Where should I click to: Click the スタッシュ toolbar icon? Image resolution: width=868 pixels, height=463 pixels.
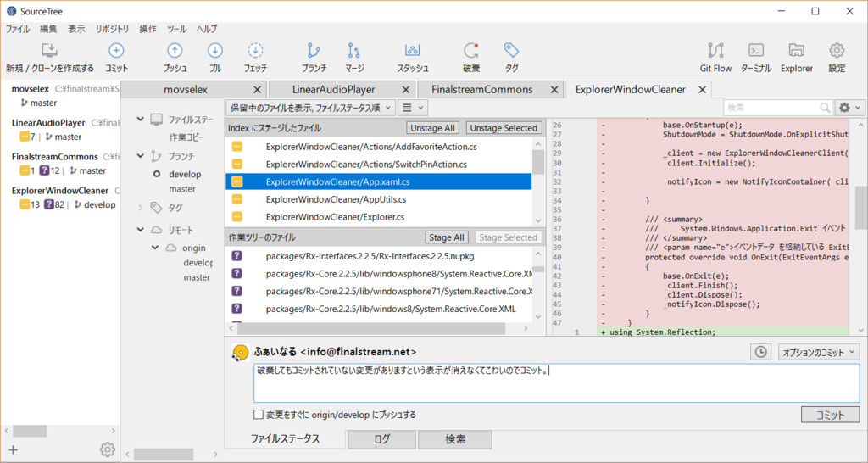point(413,51)
